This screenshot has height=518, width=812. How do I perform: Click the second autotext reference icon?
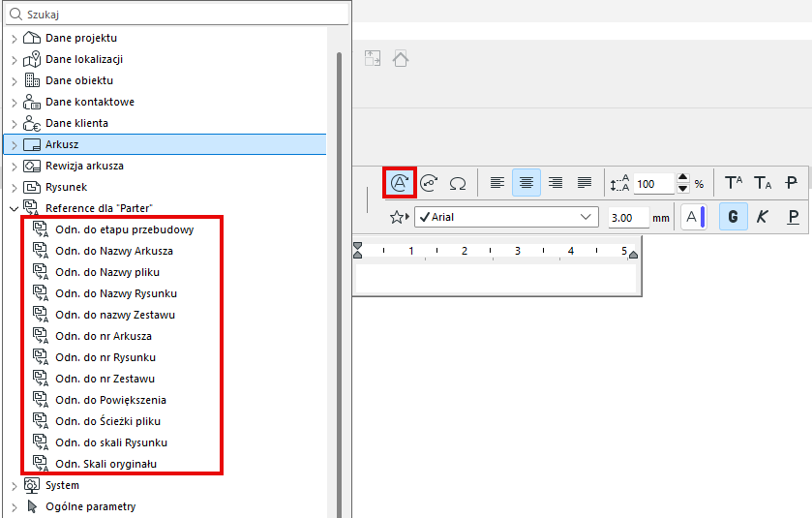(x=429, y=183)
